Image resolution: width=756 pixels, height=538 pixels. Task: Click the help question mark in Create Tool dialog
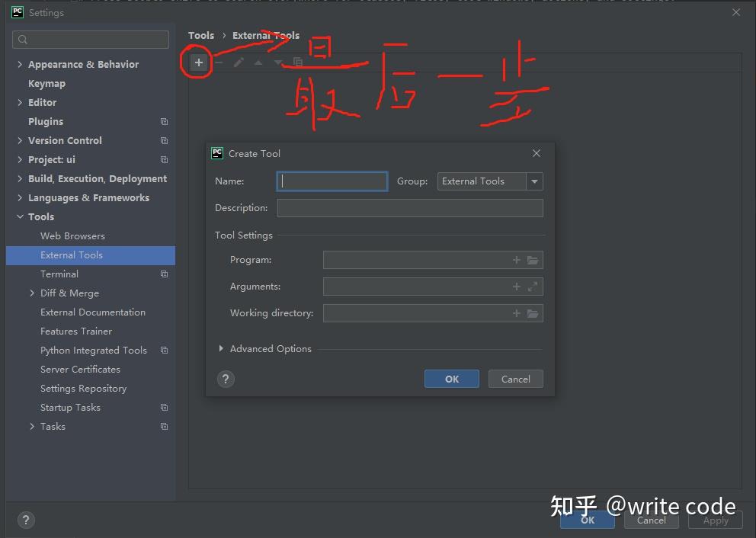(226, 379)
